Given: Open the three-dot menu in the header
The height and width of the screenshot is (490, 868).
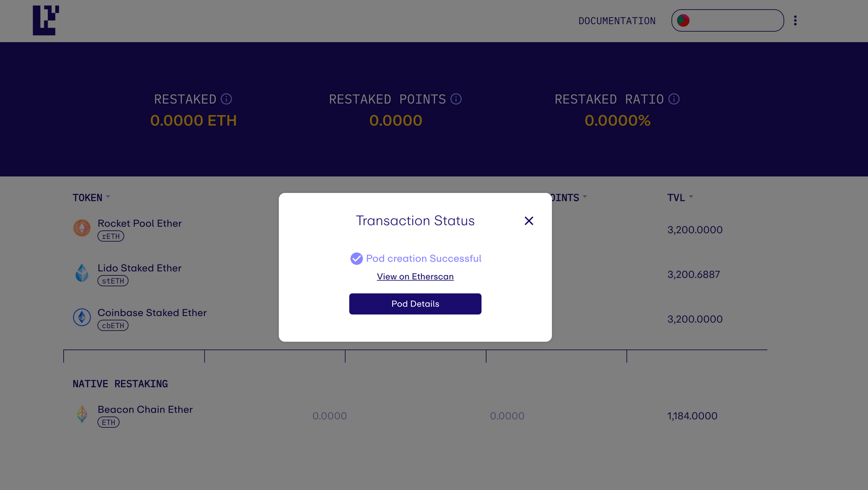Looking at the screenshot, I should pos(796,20).
